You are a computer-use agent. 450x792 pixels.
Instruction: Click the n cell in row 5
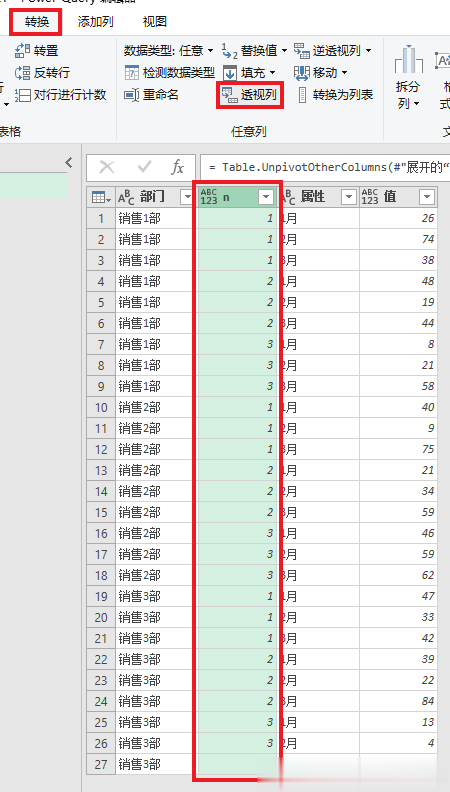237,302
